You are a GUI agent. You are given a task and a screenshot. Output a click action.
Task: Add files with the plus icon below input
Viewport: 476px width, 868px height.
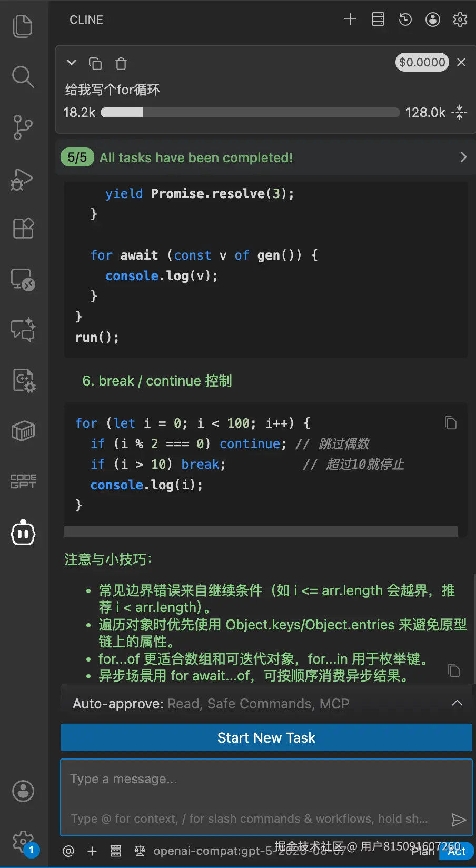click(x=92, y=851)
